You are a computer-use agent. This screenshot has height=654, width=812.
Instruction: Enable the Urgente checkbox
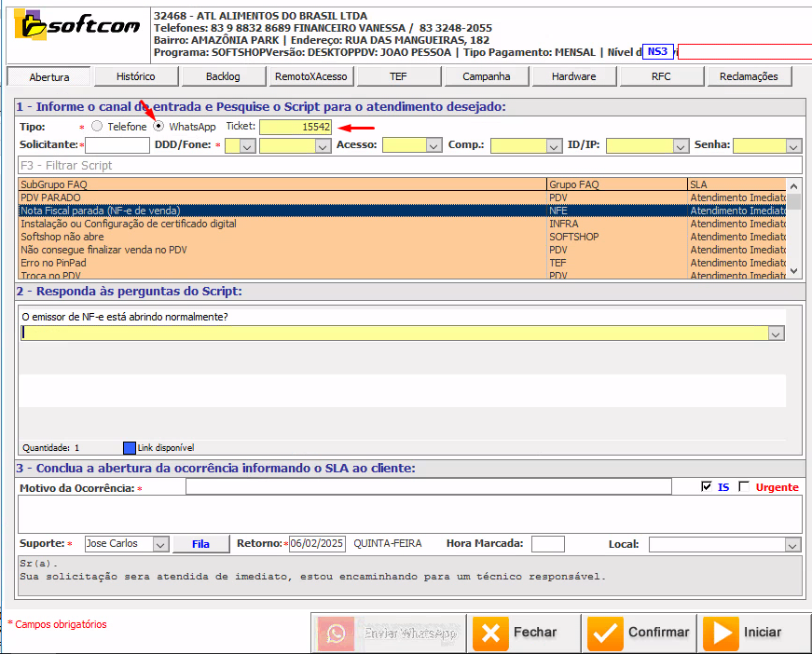click(x=743, y=486)
